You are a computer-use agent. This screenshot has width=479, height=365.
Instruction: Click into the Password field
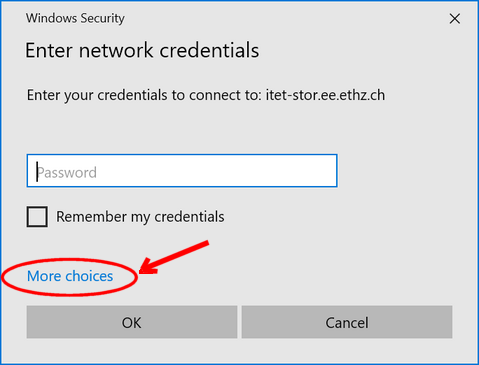pyautogui.click(x=182, y=171)
